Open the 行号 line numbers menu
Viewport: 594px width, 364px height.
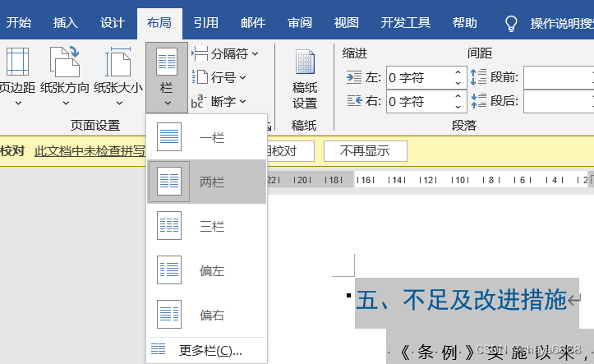click(x=219, y=78)
